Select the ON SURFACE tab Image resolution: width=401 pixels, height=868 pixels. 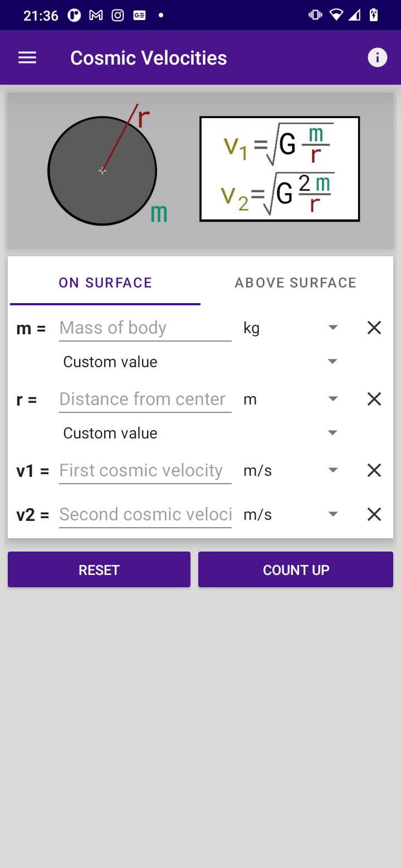tap(105, 282)
